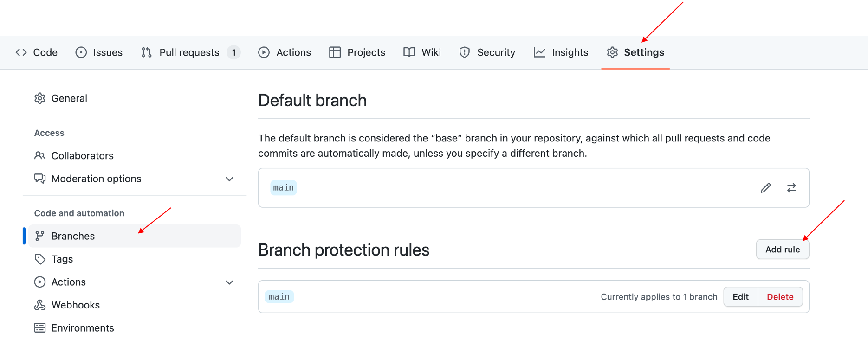Select Branches in the sidebar
The height and width of the screenshot is (346, 868).
pyautogui.click(x=135, y=236)
